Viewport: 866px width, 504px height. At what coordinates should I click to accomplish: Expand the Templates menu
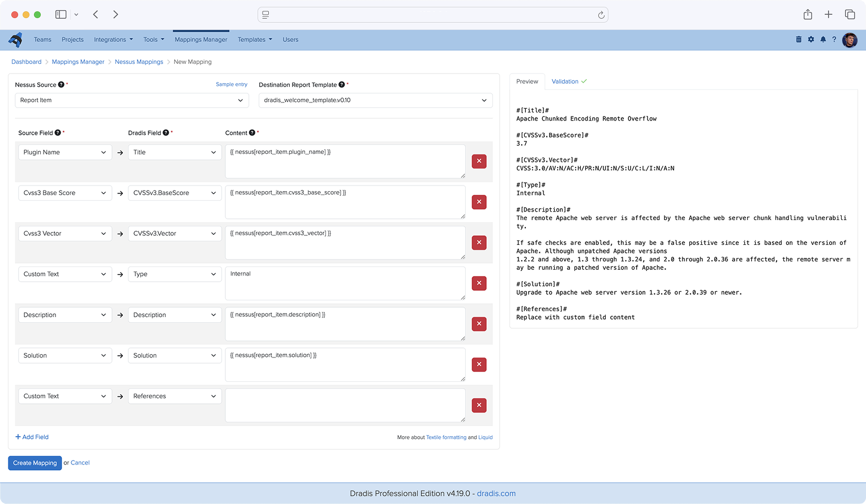(x=255, y=40)
